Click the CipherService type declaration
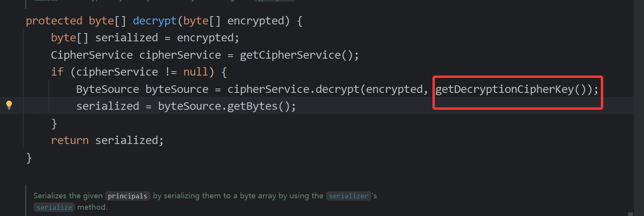This screenshot has height=216, width=644. tap(92, 55)
